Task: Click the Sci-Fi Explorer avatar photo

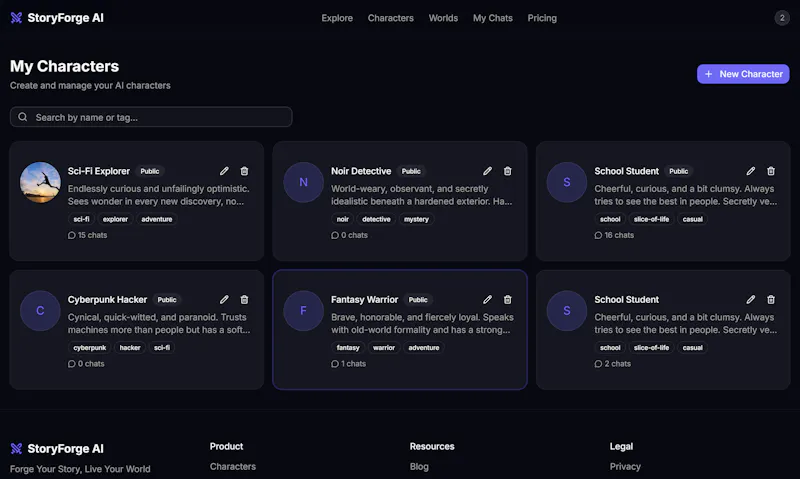Action: pos(40,182)
